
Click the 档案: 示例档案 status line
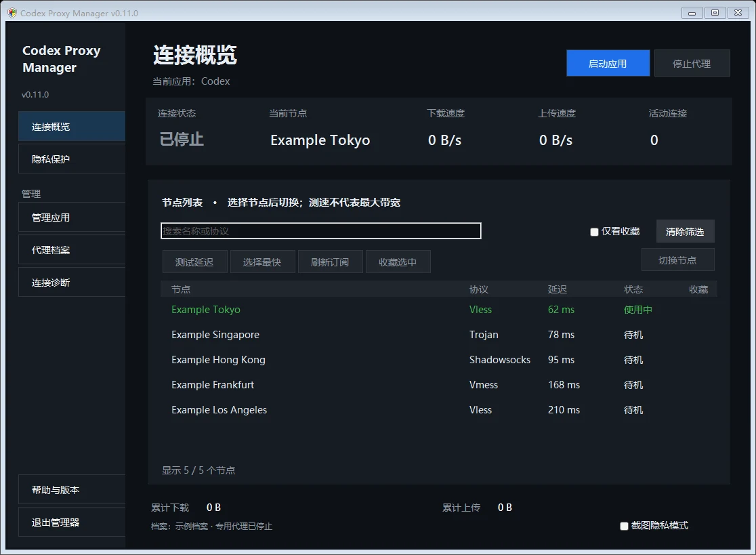coord(211,526)
